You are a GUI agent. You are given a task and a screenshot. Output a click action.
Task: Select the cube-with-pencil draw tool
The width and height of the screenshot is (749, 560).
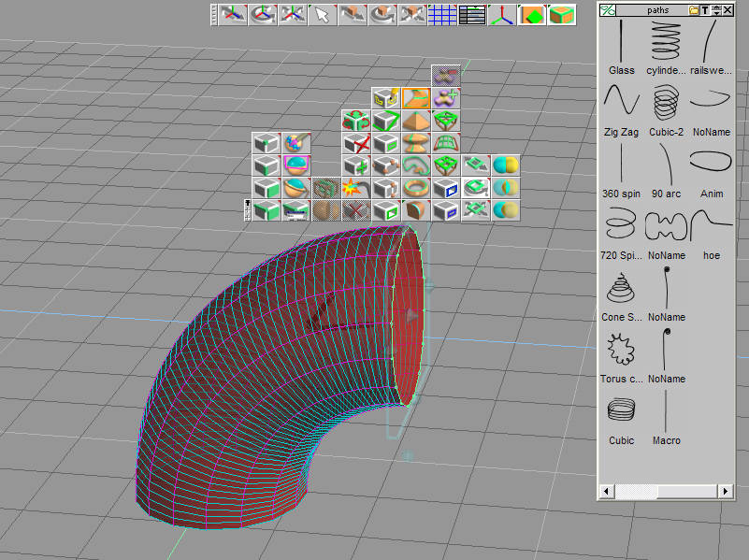point(386,98)
